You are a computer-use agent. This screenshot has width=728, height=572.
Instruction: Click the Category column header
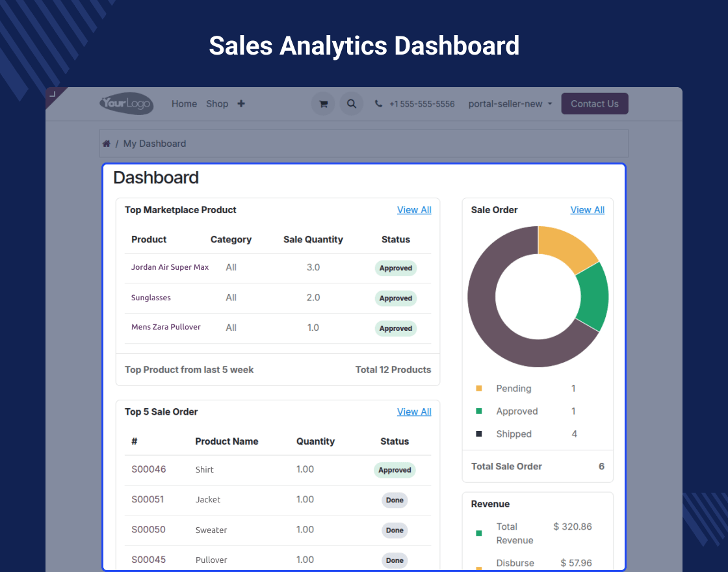click(231, 240)
